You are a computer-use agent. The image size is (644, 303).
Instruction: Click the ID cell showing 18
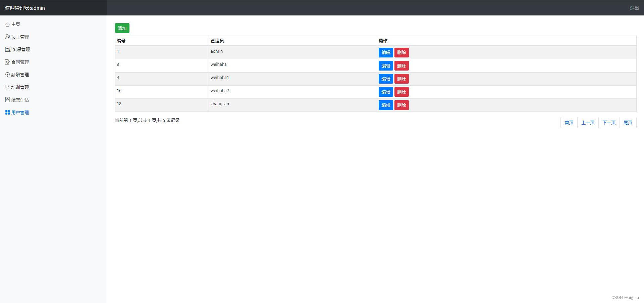coord(162,105)
